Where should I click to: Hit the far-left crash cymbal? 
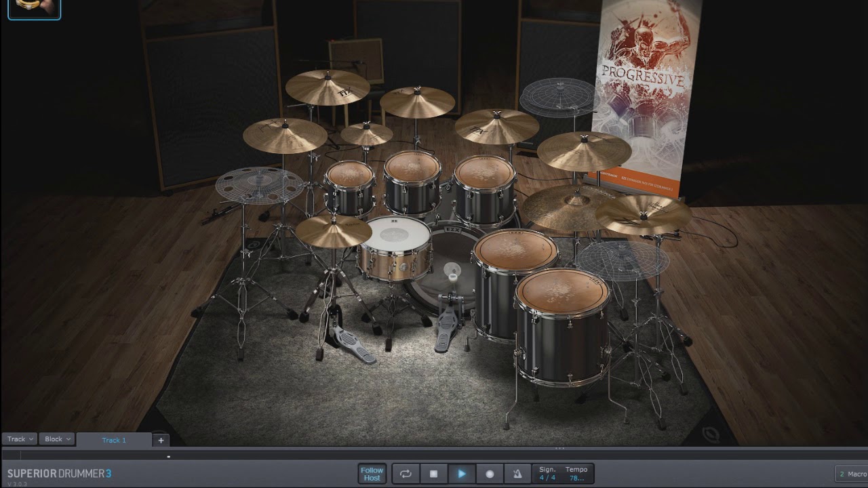pyautogui.click(x=285, y=135)
